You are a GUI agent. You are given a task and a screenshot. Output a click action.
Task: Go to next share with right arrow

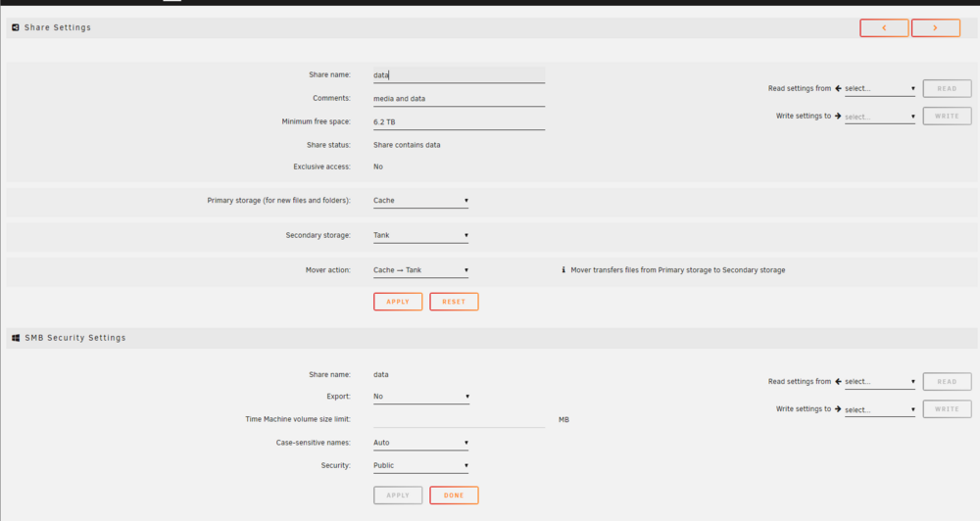point(936,28)
